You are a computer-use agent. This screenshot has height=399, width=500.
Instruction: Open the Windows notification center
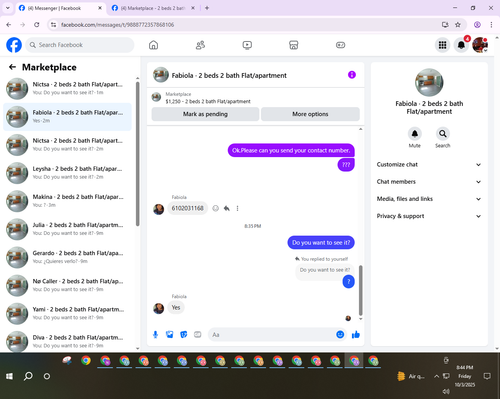coord(487,376)
